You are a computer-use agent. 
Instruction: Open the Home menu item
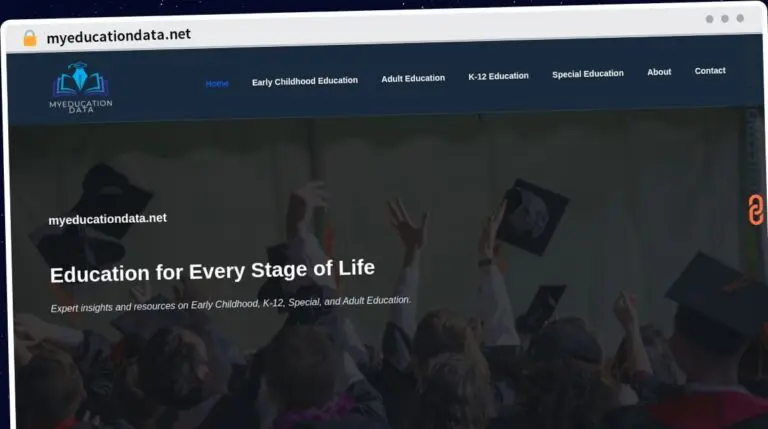[x=217, y=83]
